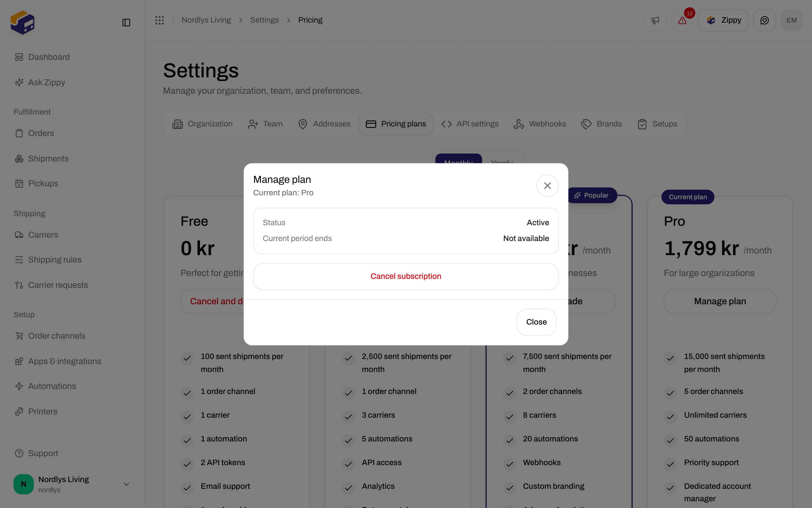Open the Zippy assistant button

pyautogui.click(x=723, y=21)
